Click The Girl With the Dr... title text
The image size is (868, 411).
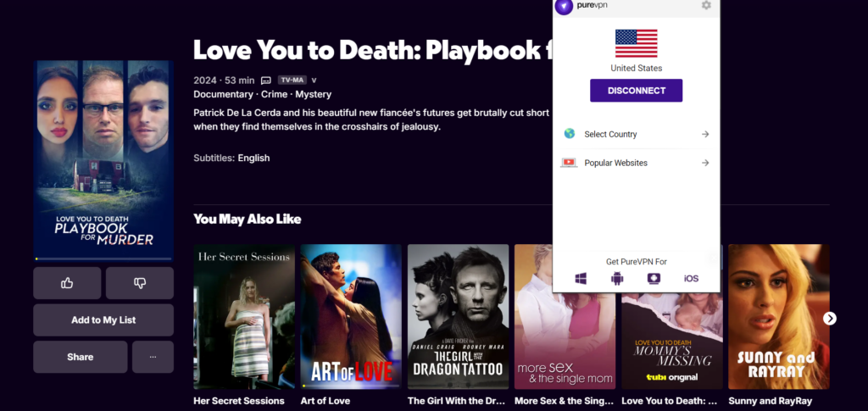456,401
